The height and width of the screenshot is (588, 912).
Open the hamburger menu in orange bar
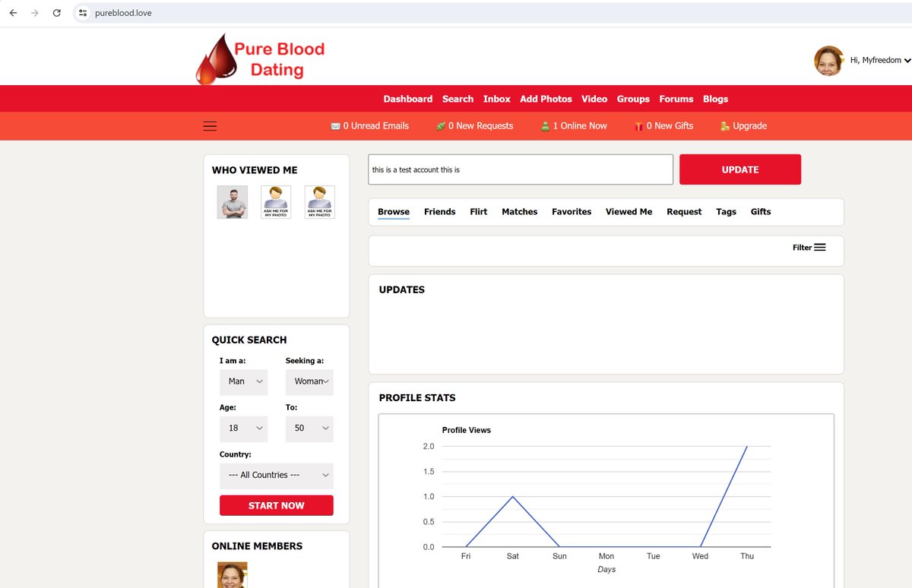click(x=210, y=126)
